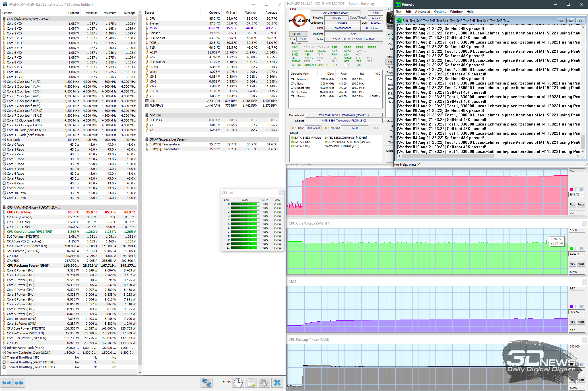This screenshot has width=588, height=391.
Task: Click the 0.750 minimum field of voltage graph
Action: pyautogui.click(x=577, y=272)
